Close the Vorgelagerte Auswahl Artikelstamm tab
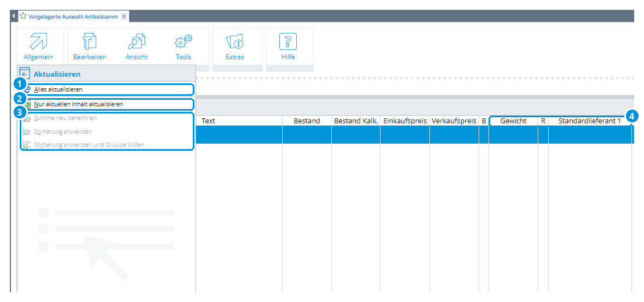 coord(124,17)
